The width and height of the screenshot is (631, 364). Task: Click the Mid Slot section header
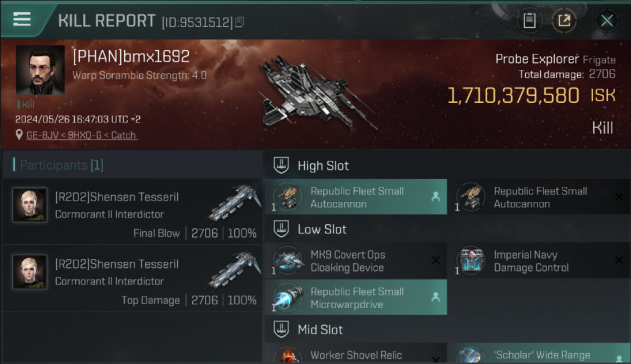[320, 330]
